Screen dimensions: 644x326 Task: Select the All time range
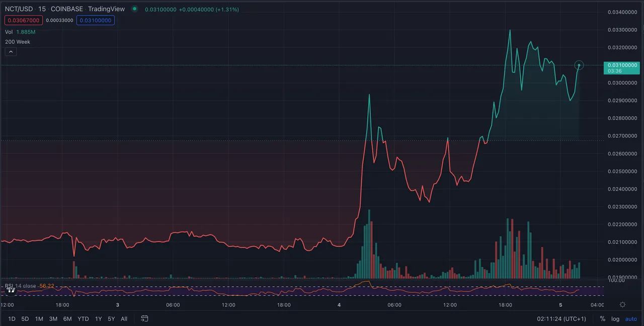124,318
